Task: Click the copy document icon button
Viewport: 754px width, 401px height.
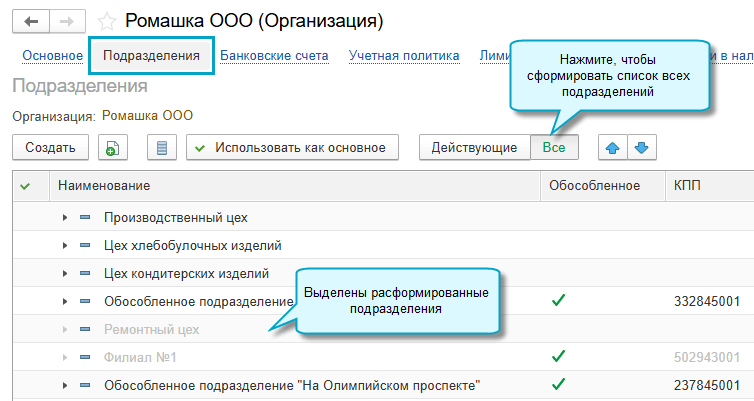Action: (113, 148)
